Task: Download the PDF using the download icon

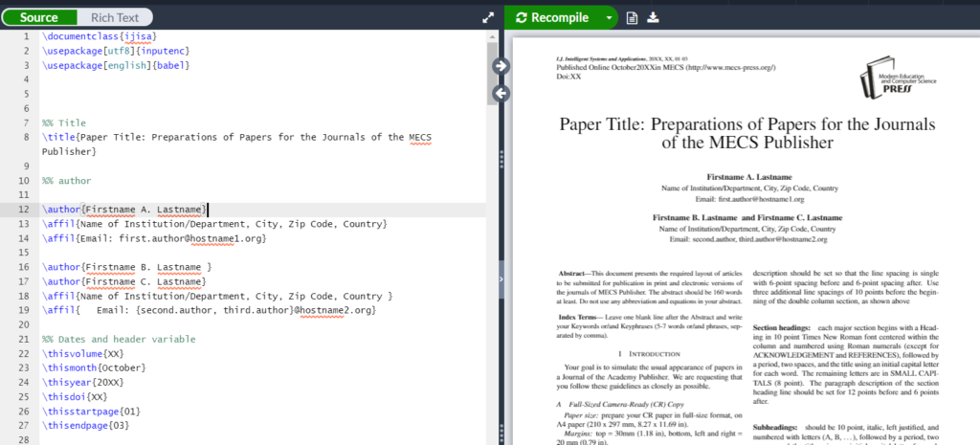Action: coord(654,17)
